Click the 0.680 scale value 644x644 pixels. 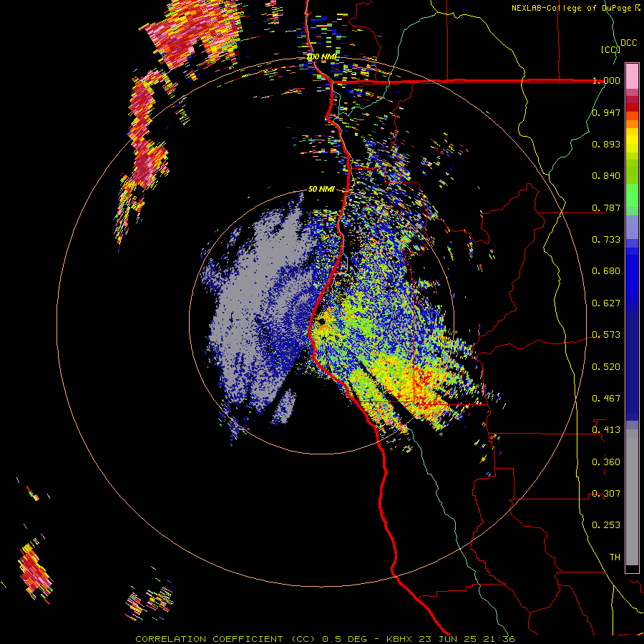point(606,271)
